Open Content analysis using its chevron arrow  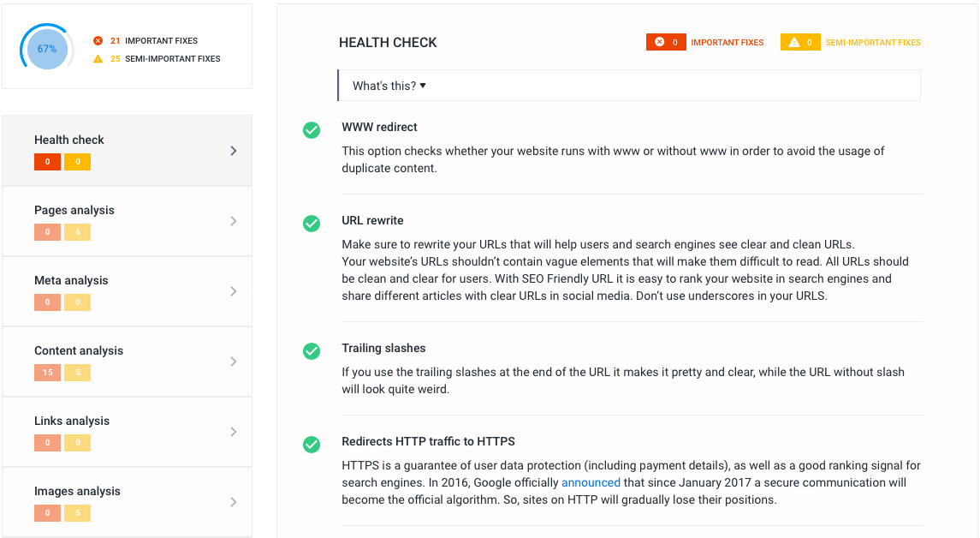[234, 362]
